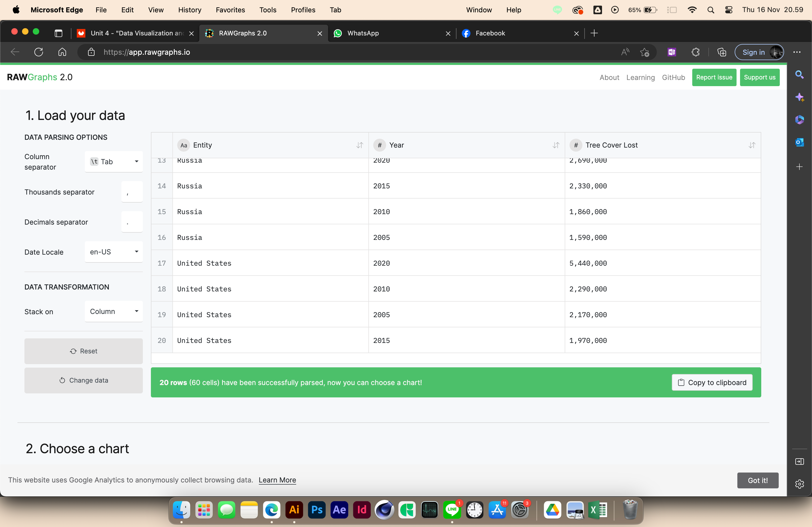Sort the Year column
The image size is (812, 527).
(556, 145)
